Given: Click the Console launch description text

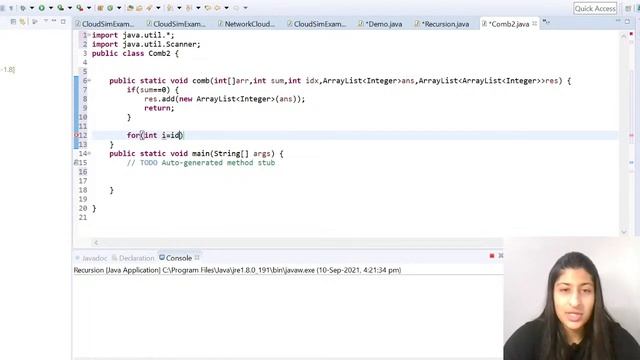Looking at the screenshot, I should [x=237, y=270].
